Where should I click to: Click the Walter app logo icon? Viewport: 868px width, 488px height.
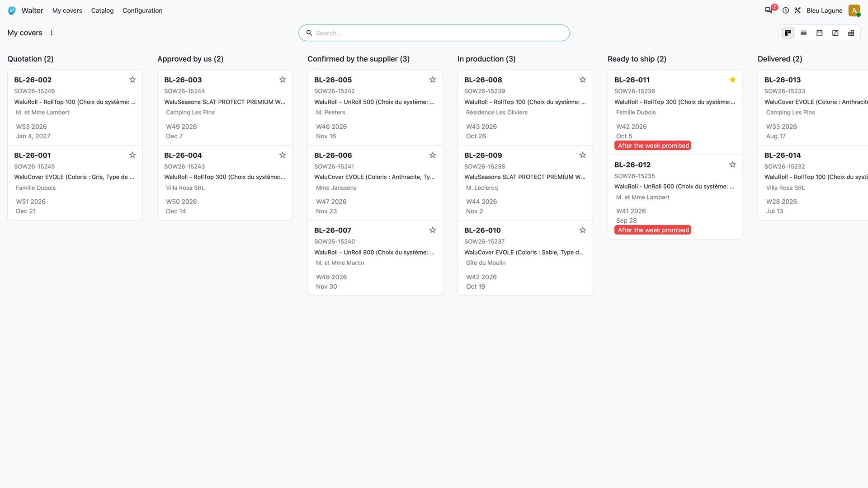[12, 10]
